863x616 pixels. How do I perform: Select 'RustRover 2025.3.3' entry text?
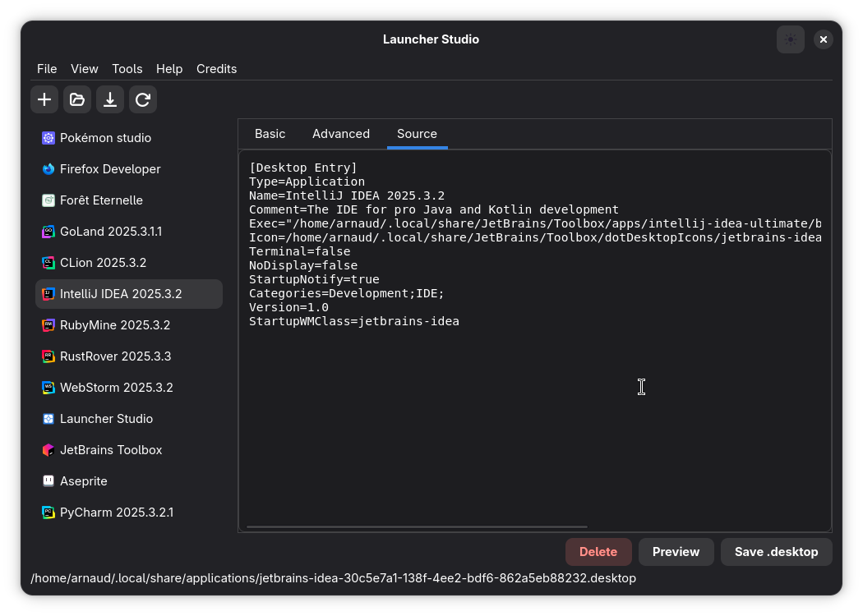point(115,356)
